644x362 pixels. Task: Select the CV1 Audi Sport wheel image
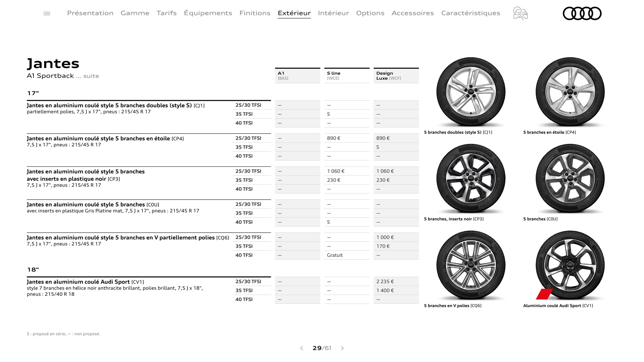pyautogui.click(x=570, y=265)
